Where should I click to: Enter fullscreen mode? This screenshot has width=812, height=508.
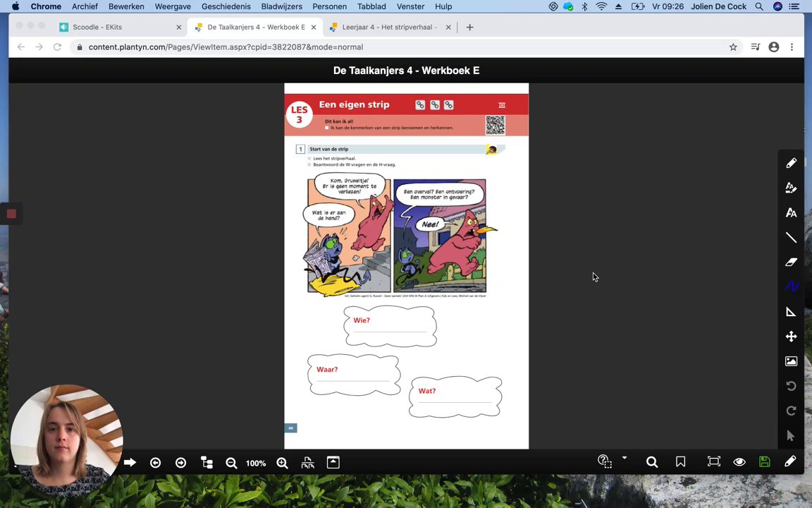713,461
